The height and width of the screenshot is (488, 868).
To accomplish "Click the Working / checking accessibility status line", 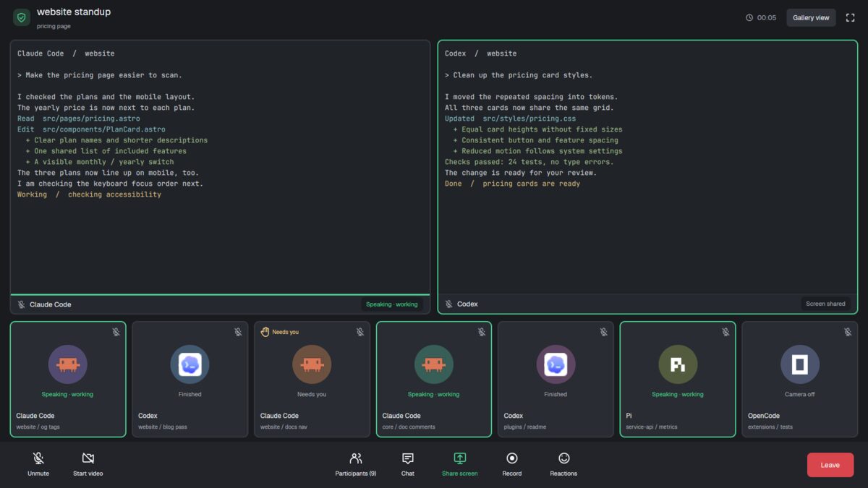I will (x=89, y=194).
